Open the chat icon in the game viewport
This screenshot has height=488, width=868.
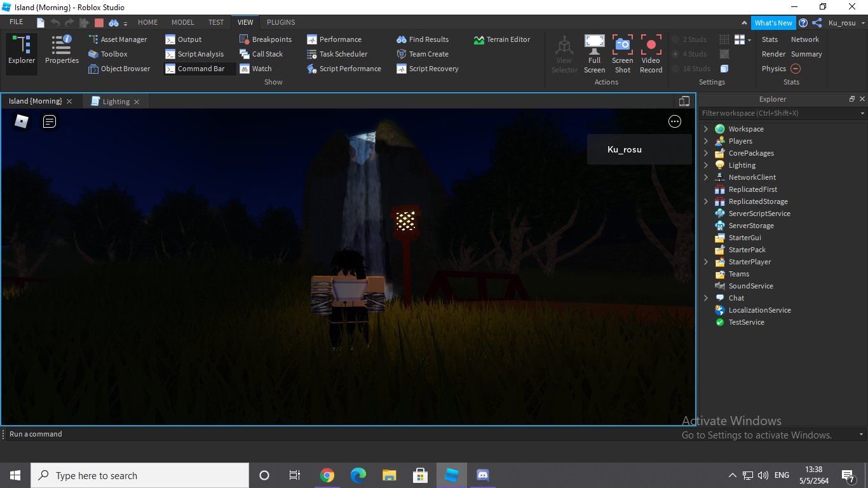pos(50,121)
